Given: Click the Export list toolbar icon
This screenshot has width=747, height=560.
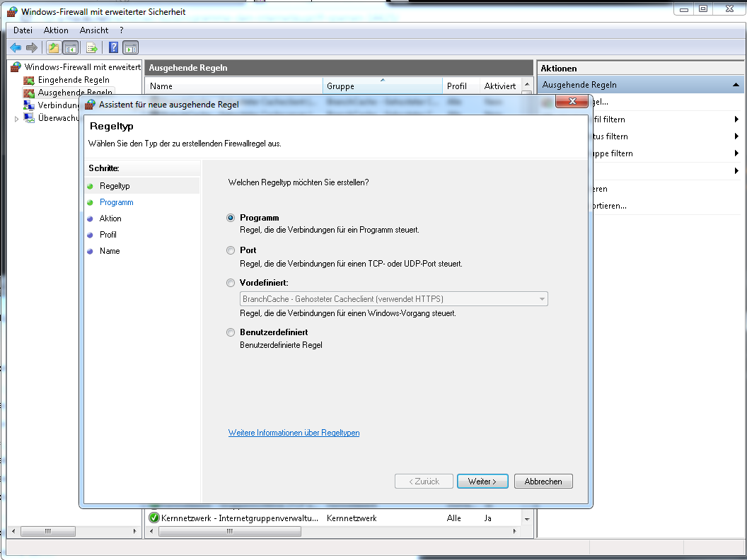Looking at the screenshot, I should tap(91, 48).
